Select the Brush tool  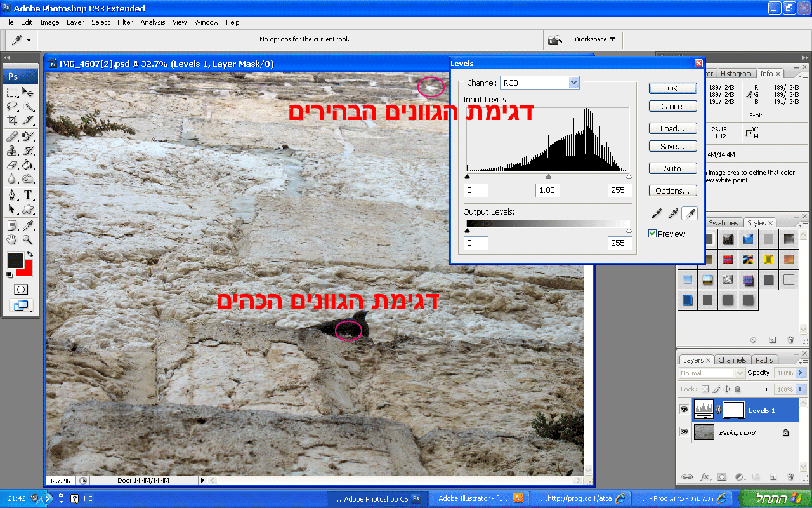point(28,137)
